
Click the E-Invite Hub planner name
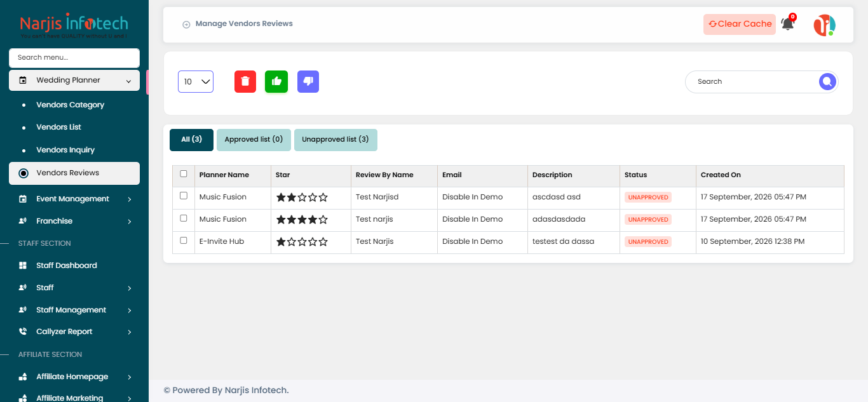click(221, 241)
